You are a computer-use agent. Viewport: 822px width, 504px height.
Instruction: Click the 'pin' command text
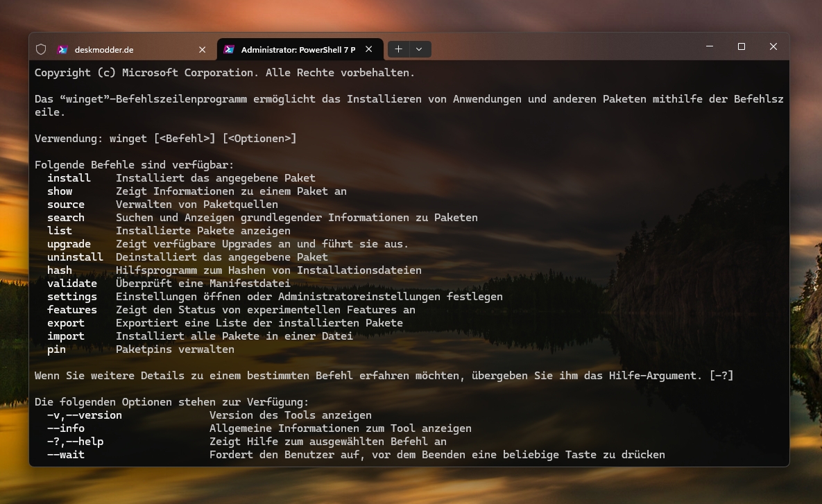pyautogui.click(x=57, y=349)
